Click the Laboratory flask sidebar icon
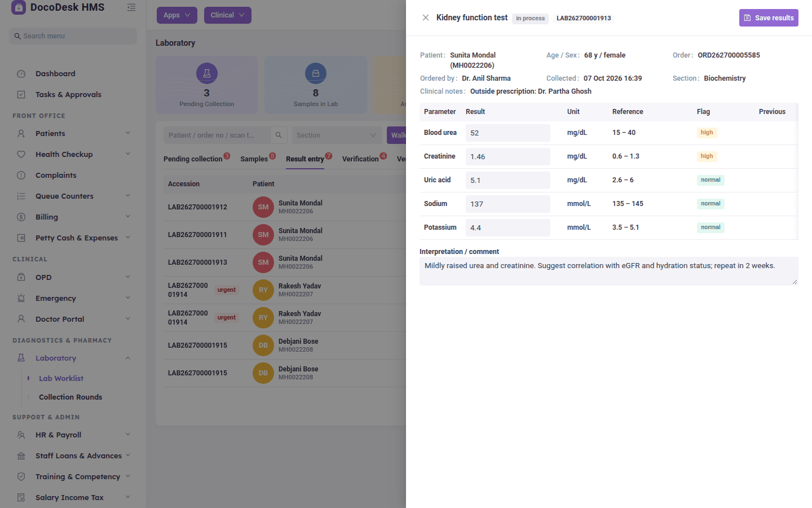812x508 pixels. coord(21,358)
